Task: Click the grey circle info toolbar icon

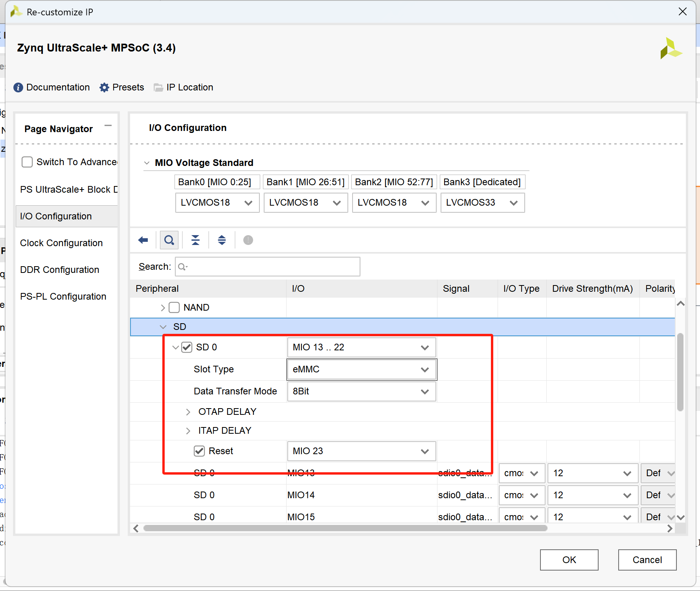Action: [248, 240]
